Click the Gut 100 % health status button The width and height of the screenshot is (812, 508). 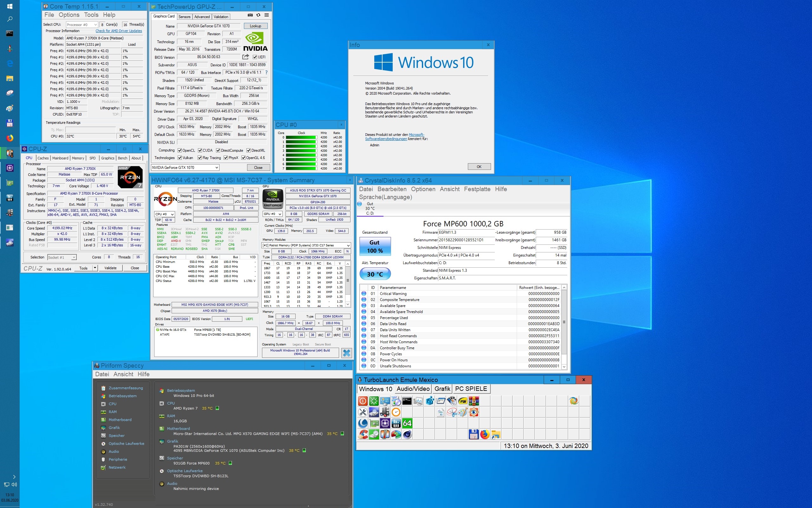coord(375,247)
